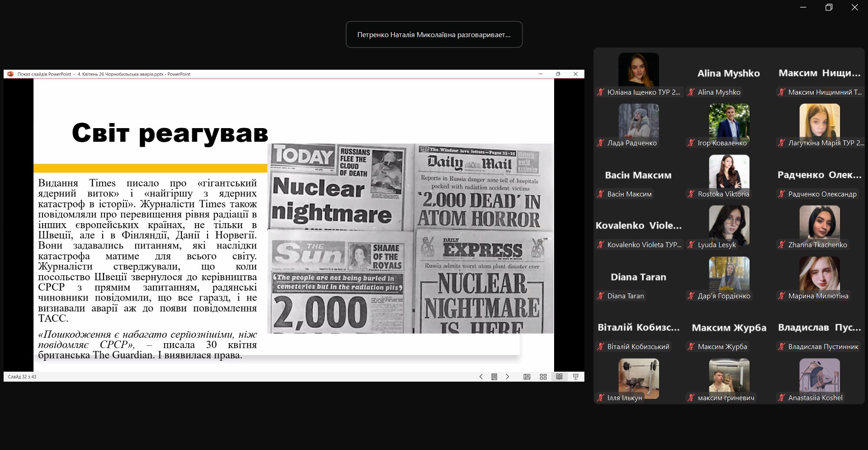Screen dimensions: 868x450
Task: Click the 'Слайд 32 з 43' status indicator
Action: coord(22,377)
